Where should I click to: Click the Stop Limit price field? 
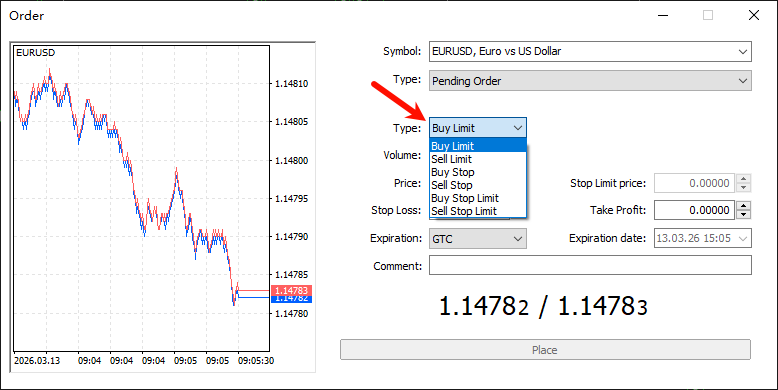pyautogui.click(x=694, y=183)
